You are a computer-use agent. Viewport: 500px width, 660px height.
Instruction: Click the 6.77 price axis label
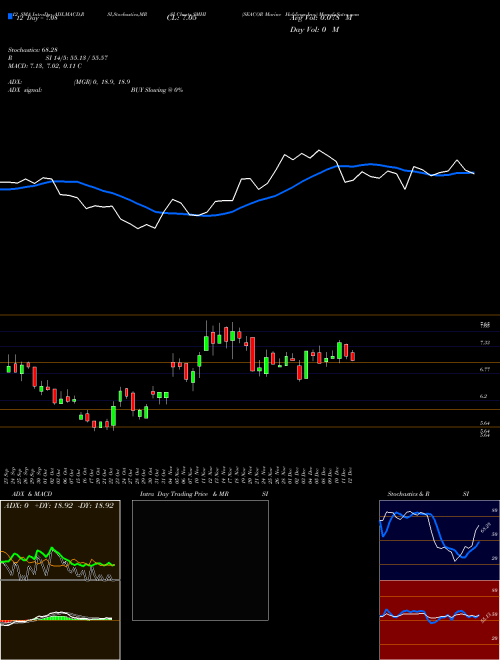(x=485, y=369)
